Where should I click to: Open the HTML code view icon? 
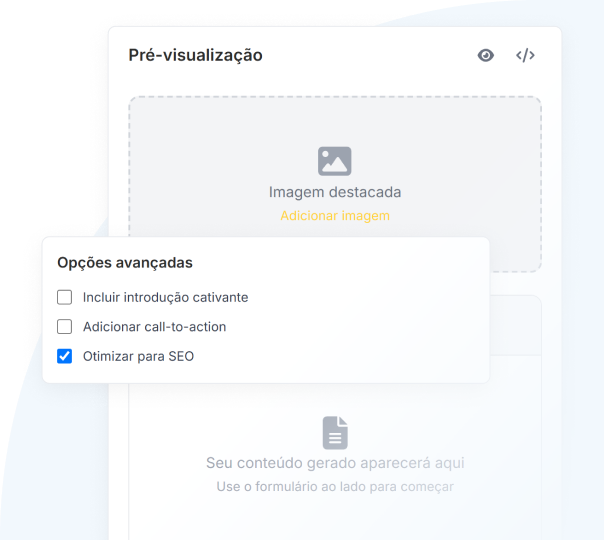click(x=525, y=55)
